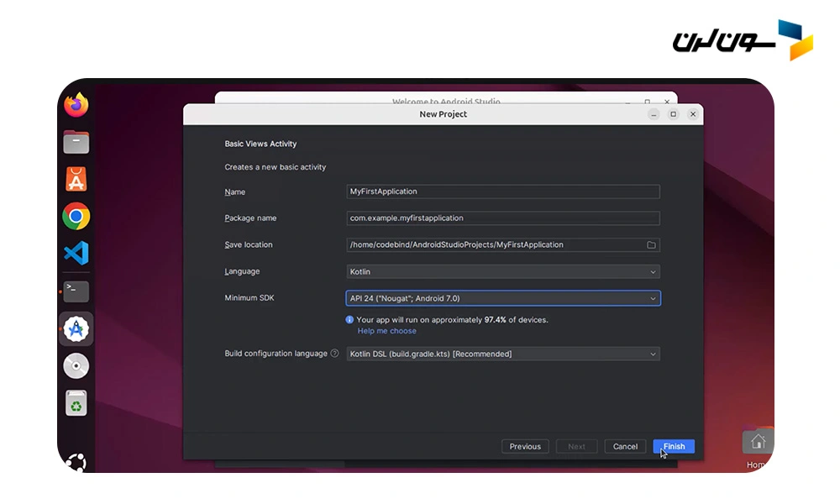Viewport: 840px width, 504px height.
Task: Browse for save location folder icon
Action: [651, 245]
